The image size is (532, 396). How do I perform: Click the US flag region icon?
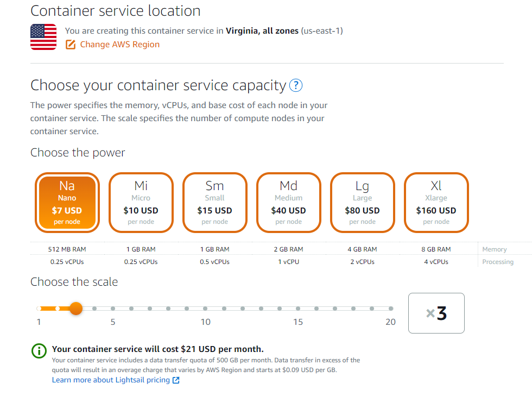43,37
